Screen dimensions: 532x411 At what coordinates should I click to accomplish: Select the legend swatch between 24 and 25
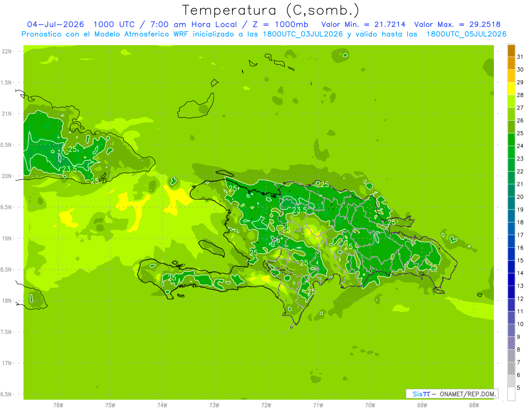tap(511, 139)
